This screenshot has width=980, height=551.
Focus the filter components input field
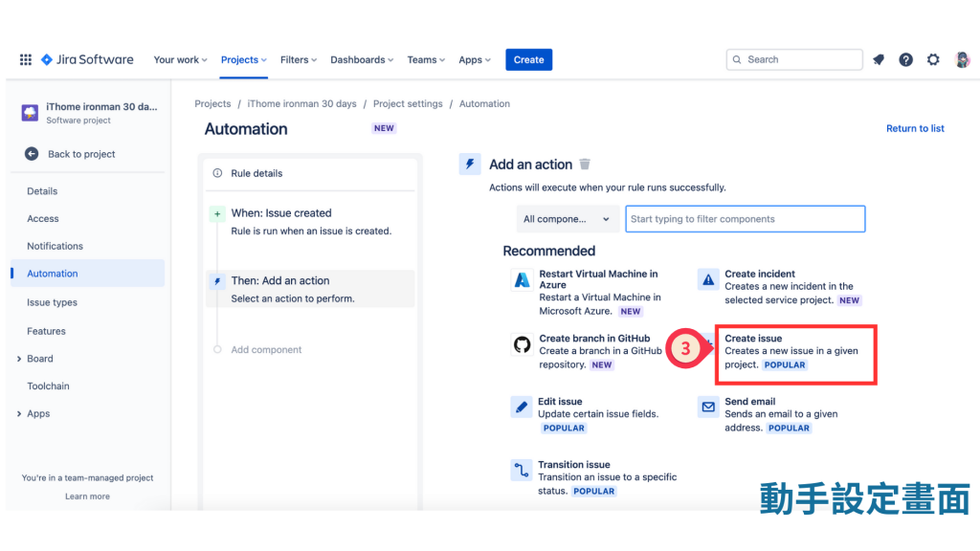pyautogui.click(x=745, y=219)
